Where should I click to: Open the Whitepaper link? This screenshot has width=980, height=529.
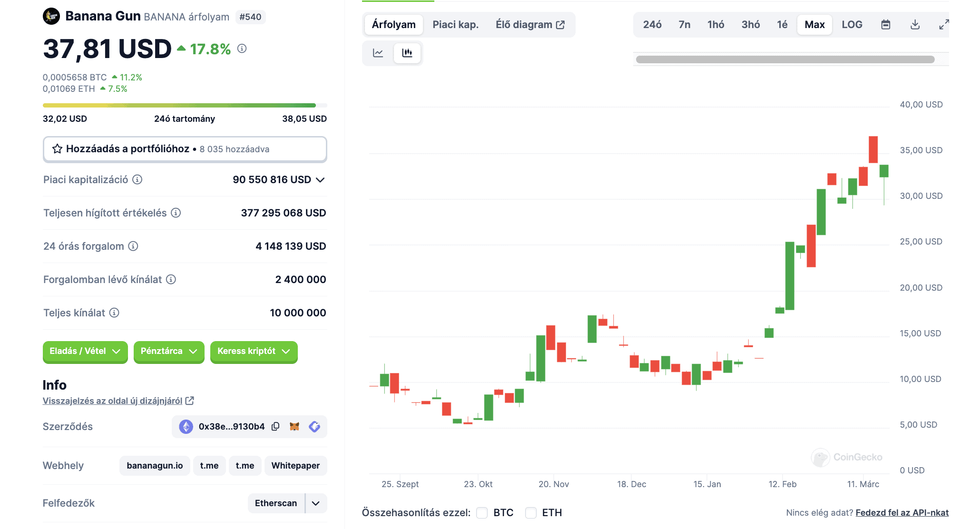(295, 466)
